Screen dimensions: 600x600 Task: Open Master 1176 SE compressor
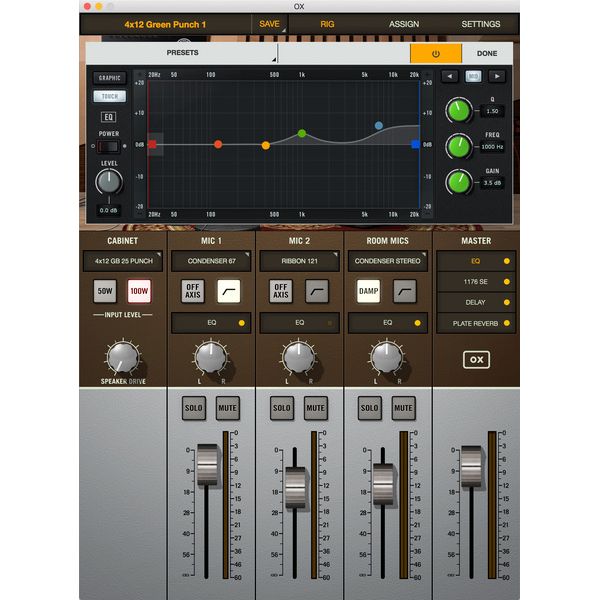(x=476, y=282)
